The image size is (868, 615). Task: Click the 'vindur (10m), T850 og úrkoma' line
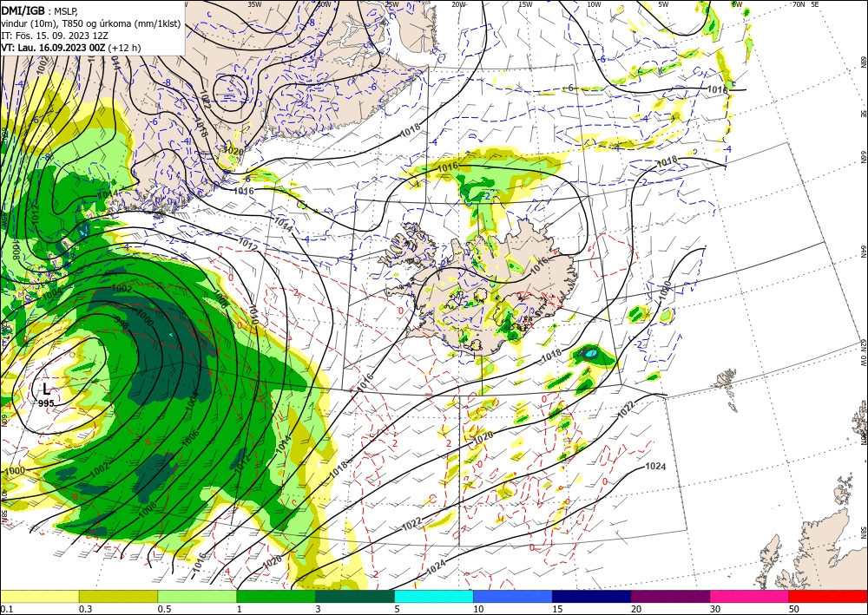[x=91, y=23]
